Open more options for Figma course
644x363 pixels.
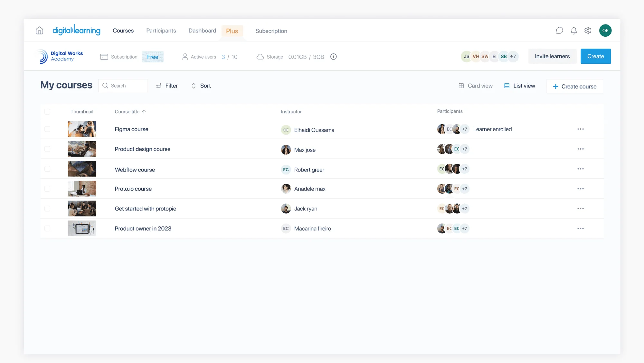click(581, 129)
